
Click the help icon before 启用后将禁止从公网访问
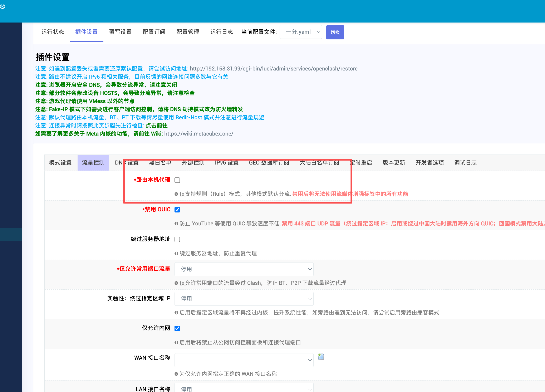pos(176,343)
